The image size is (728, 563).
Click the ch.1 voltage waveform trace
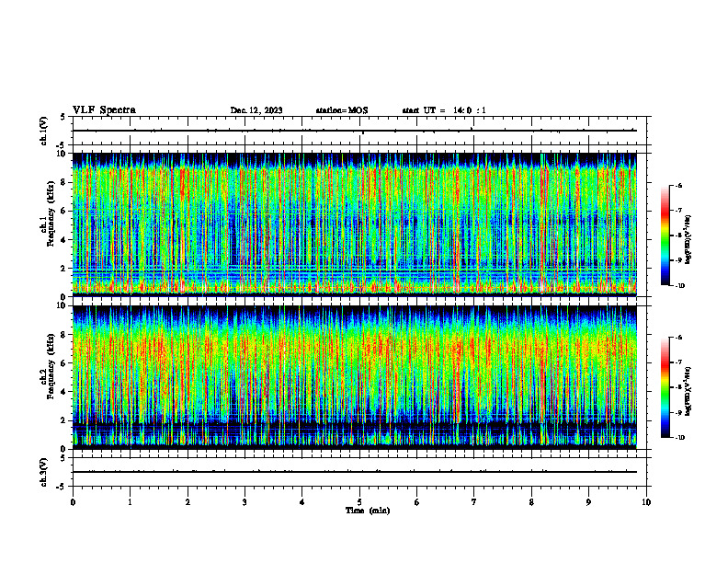[355, 131]
